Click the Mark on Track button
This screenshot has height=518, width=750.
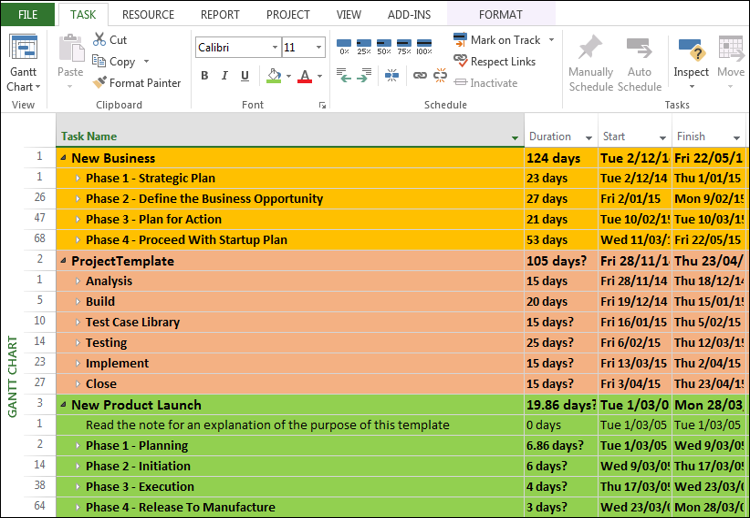pos(497,40)
